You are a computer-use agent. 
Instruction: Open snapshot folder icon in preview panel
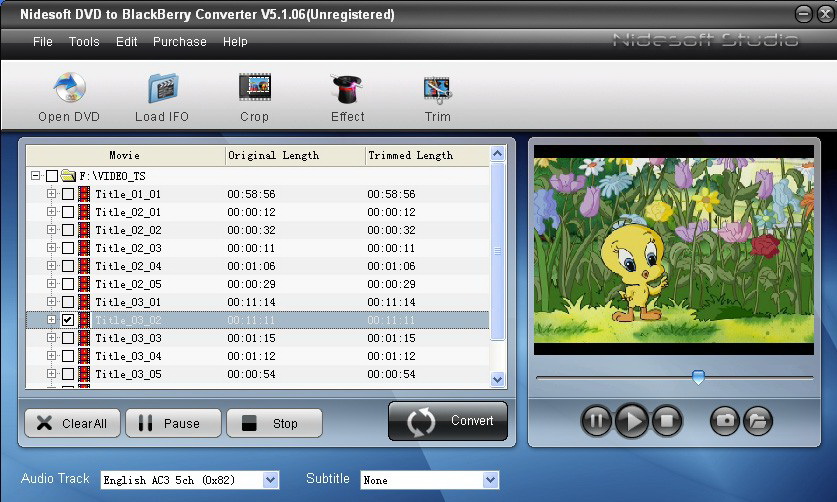click(758, 421)
